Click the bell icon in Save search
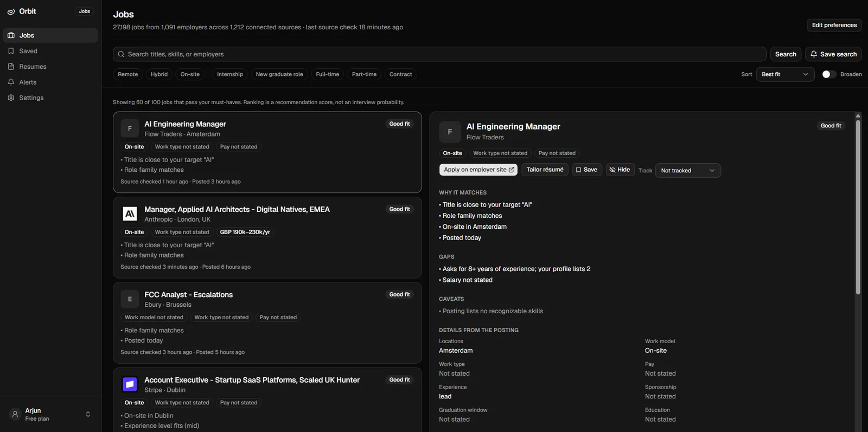Viewport: 868px width, 432px height. tap(814, 54)
